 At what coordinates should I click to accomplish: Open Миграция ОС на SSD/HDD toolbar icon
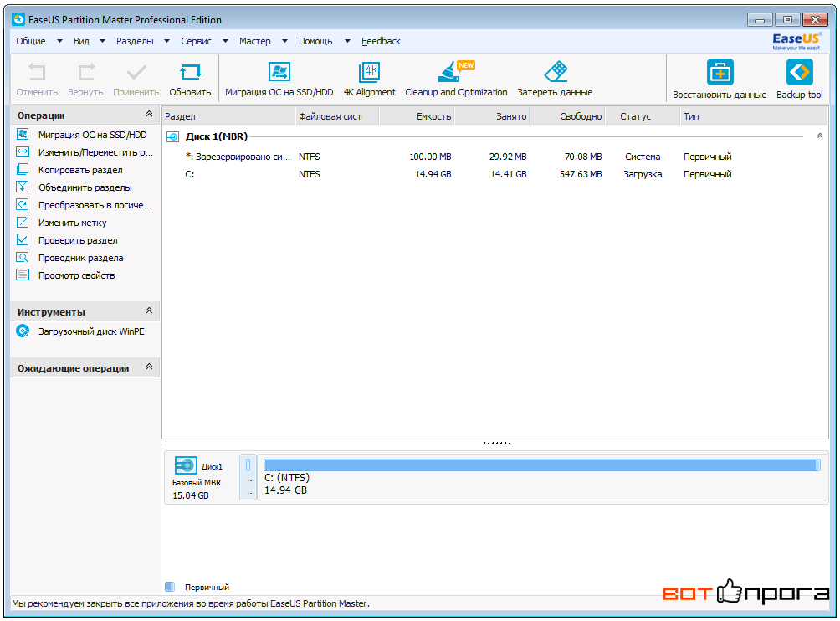tap(279, 72)
